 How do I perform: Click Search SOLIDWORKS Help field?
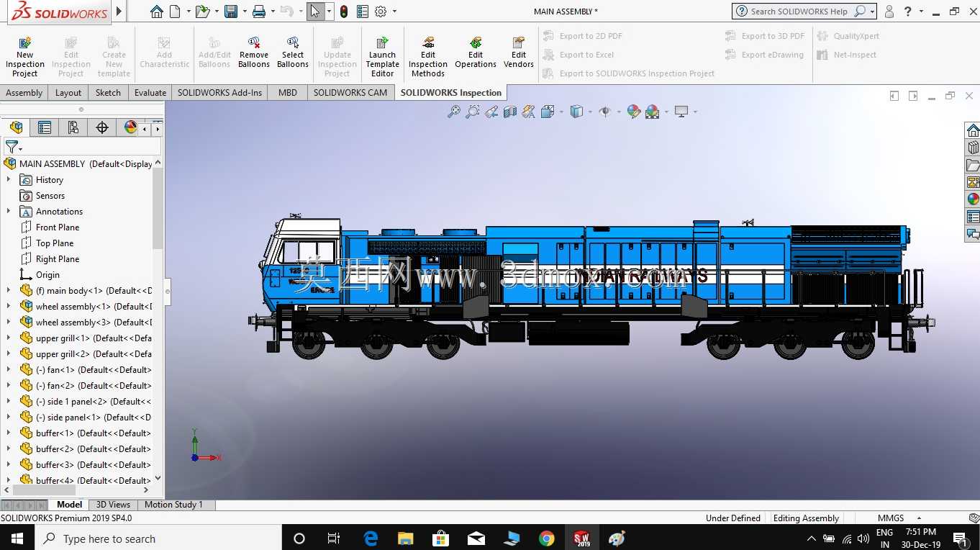801,12
